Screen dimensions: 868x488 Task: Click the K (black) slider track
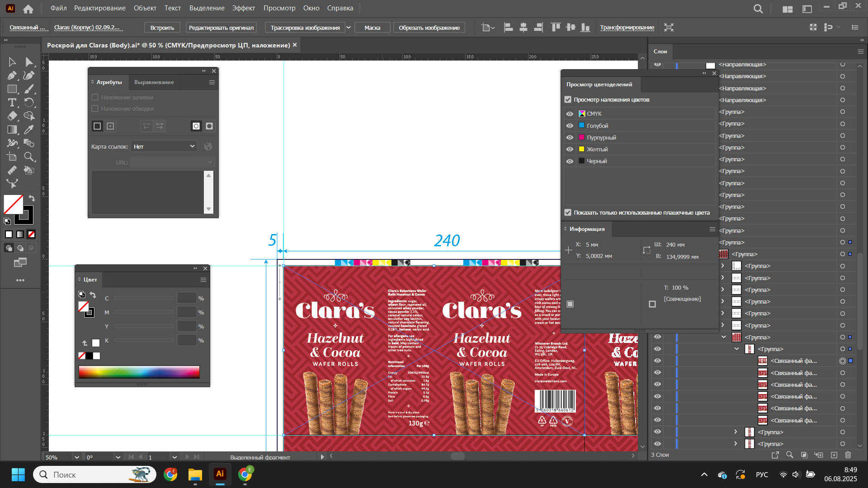click(x=143, y=340)
